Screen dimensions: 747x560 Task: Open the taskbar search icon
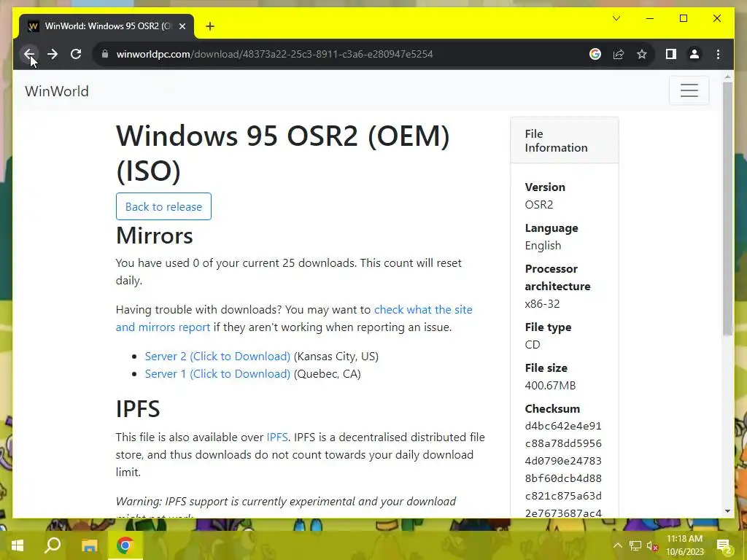tap(53, 545)
